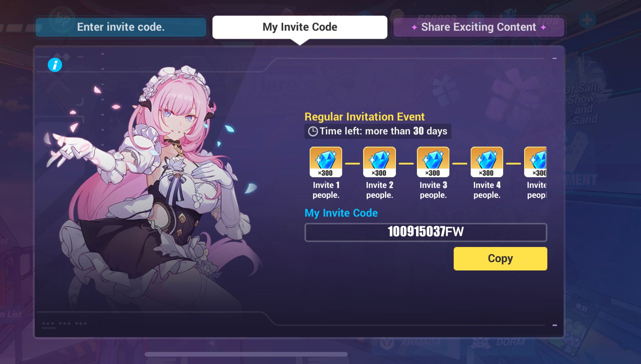This screenshot has height=364, width=641.
Task: Select the Invite 4 people crystal reward
Action: pyautogui.click(x=487, y=162)
